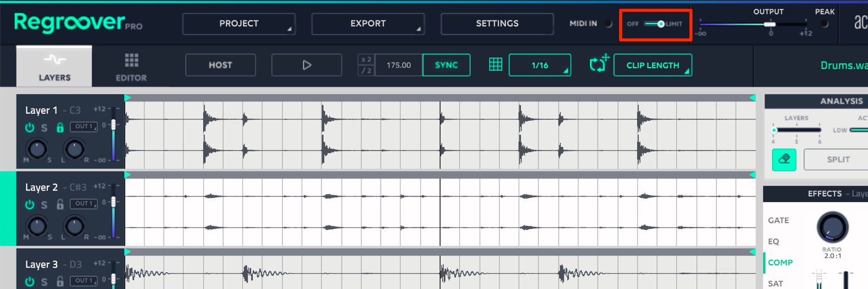Open the EXPORT dropdown menu

(x=368, y=24)
